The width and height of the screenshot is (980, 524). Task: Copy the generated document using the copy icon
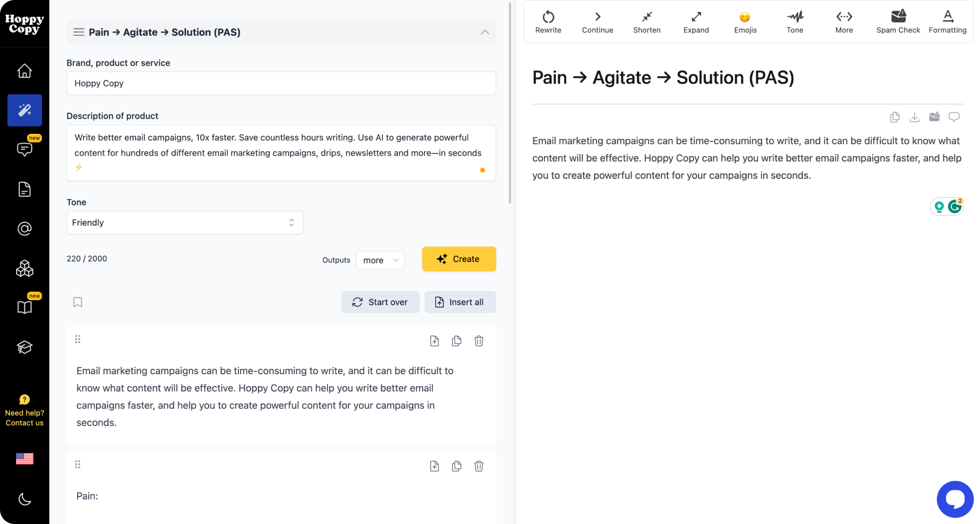[x=894, y=117]
